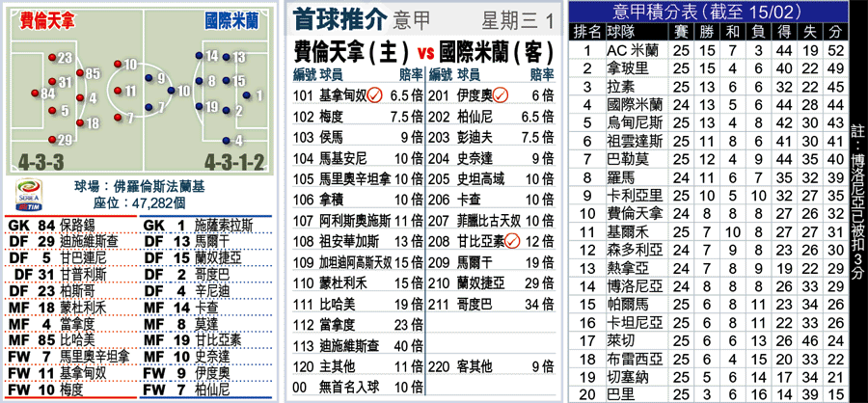The height and width of the screenshot is (403, 868).
Task: Click the red check mark beside 基拿甸奴
Action: pos(375,95)
